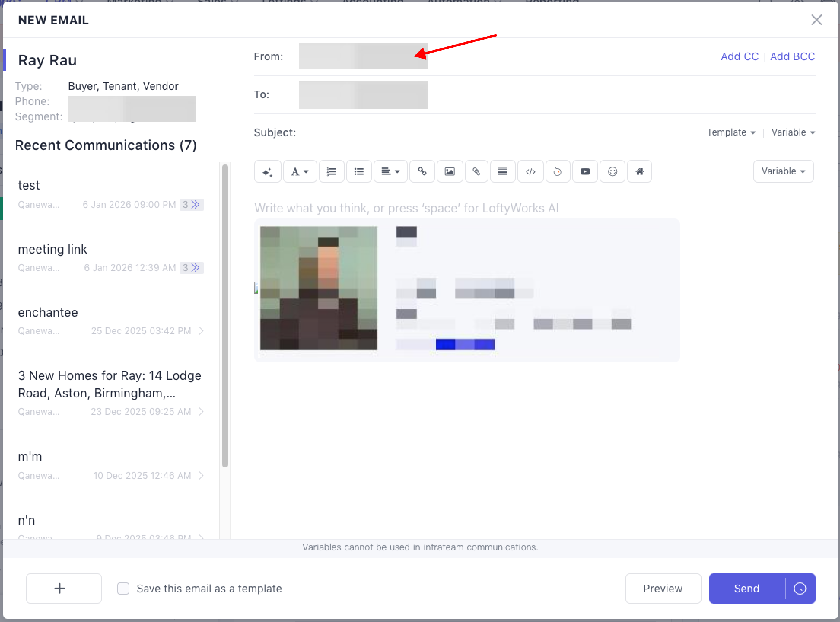This screenshot has height=622, width=840.
Task: Click the AI sparkle assistant icon
Action: coord(267,172)
